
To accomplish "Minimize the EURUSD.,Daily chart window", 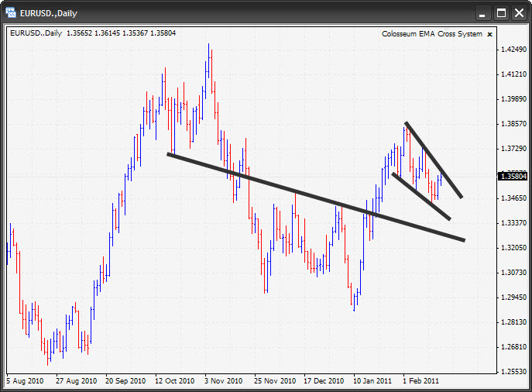I will [x=482, y=13].
